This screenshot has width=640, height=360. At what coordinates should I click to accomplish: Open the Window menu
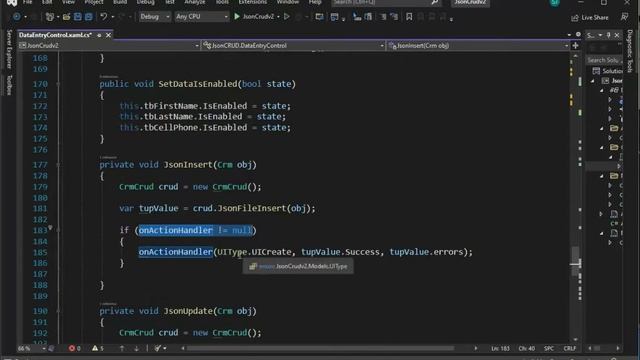[288, 2]
